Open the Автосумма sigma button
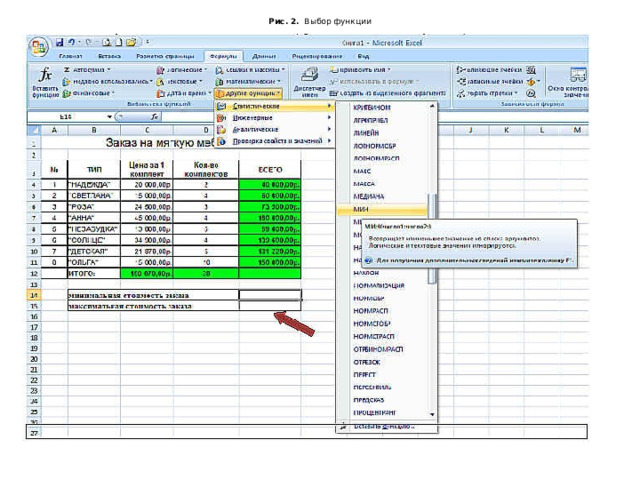 87,70
